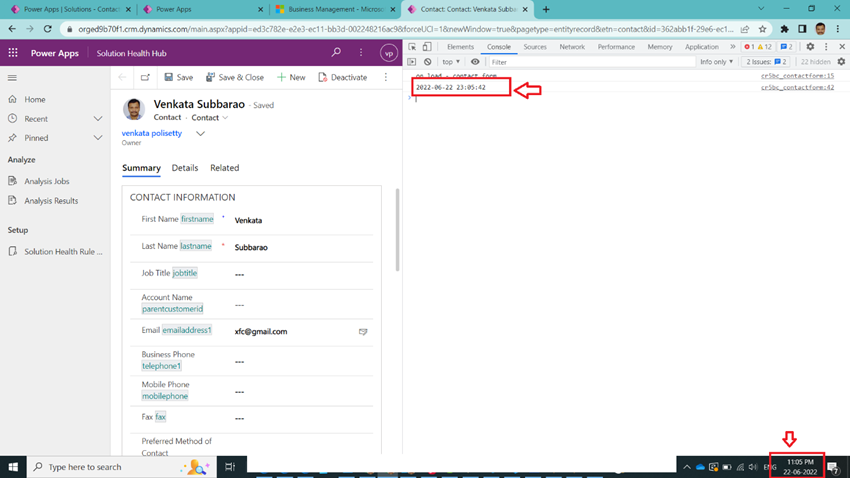Open Windows Start menu

point(13,467)
